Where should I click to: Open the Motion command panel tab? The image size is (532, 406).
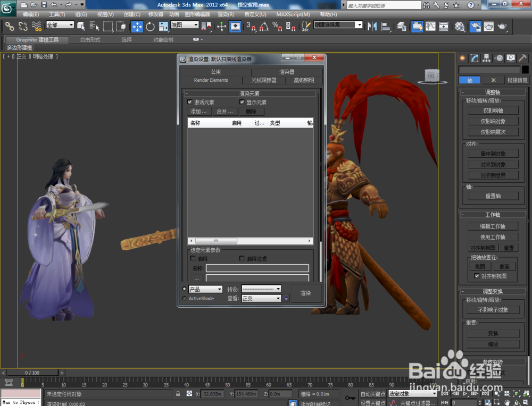pyautogui.click(x=499, y=58)
